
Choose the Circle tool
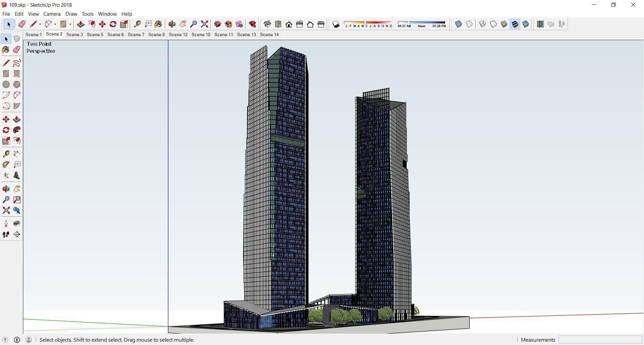(x=6, y=84)
